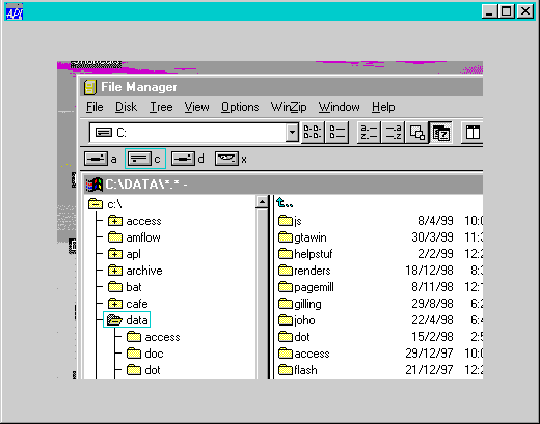Select hard drive c
The image size is (540, 424).
click(x=145, y=159)
